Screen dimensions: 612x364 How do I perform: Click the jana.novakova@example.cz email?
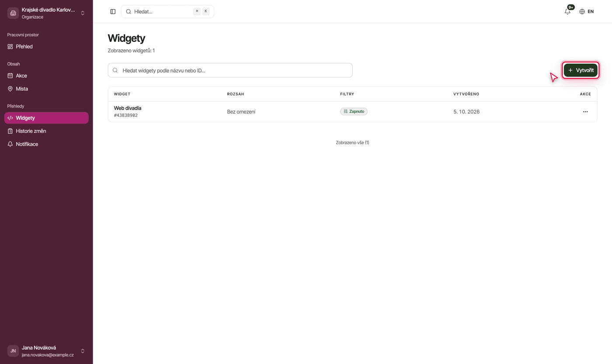point(48,355)
